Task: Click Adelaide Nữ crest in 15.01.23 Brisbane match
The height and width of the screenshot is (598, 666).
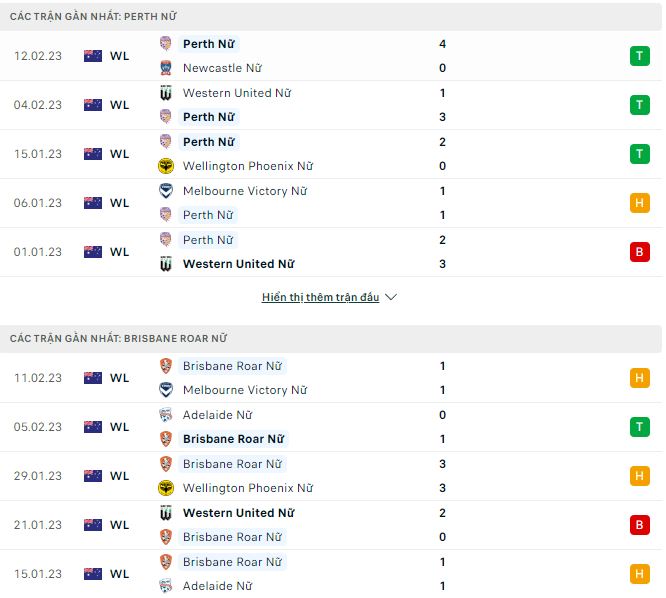Action: (x=166, y=586)
